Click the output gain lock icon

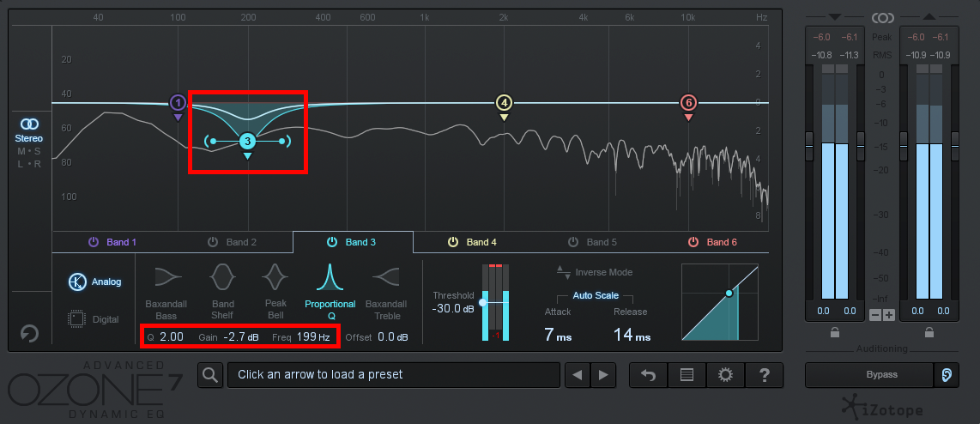(929, 333)
